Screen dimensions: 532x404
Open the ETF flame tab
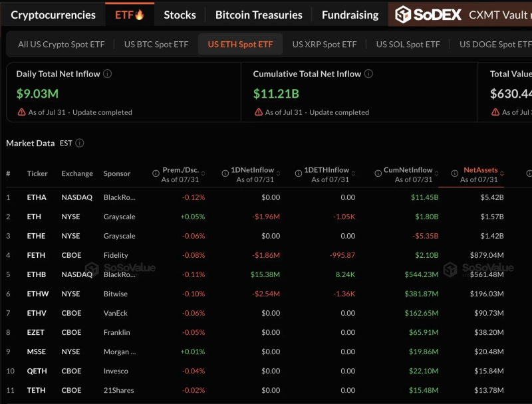tap(129, 15)
